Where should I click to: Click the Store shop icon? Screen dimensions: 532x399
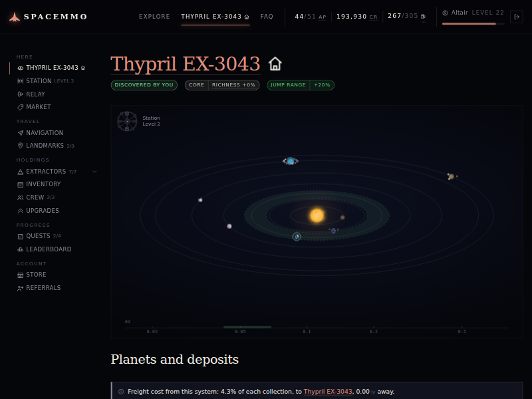(x=21, y=275)
